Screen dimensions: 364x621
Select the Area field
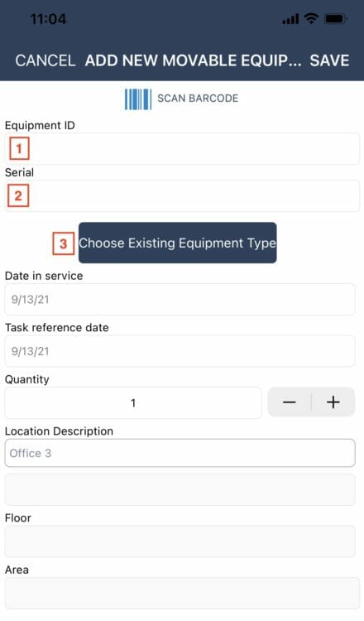pos(182,594)
